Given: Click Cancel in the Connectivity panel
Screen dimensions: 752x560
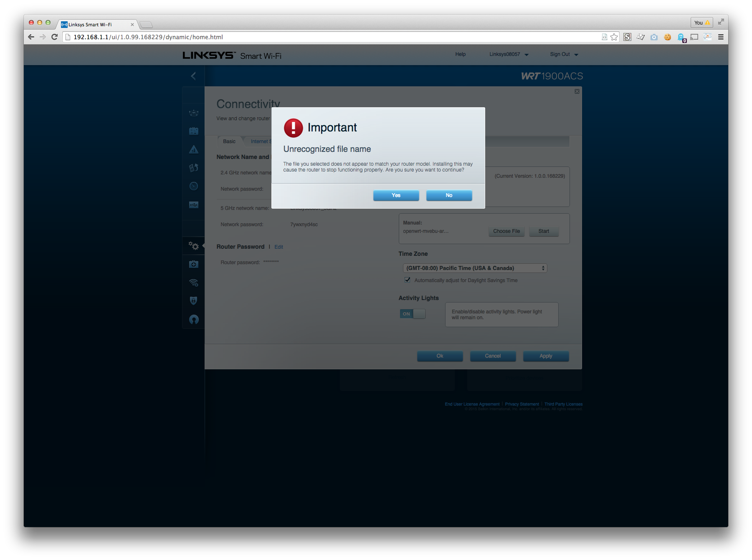Looking at the screenshot, I should point(493,356).
